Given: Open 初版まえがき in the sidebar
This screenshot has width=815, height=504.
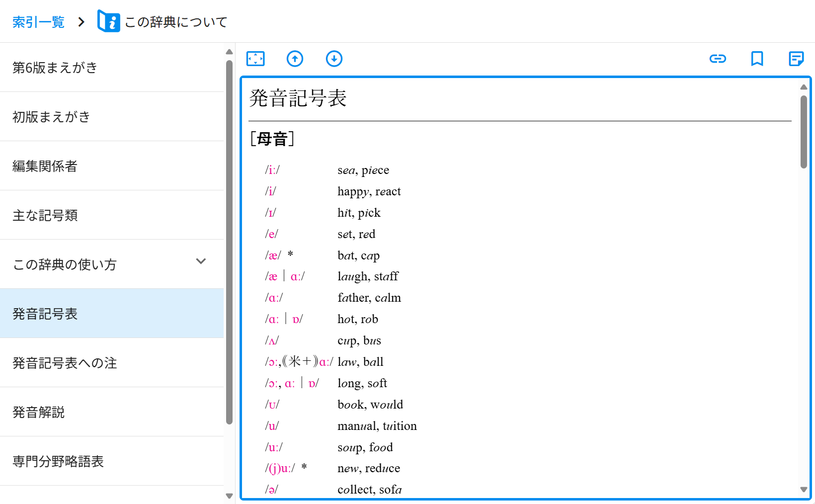Looking at the screenshot, I should pos(112,116).
